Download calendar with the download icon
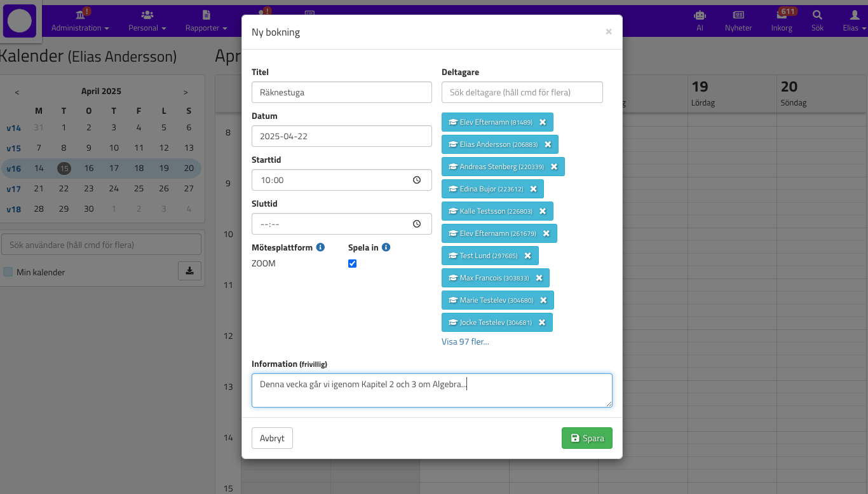The height and width of the screenshot is (494, 868). 189,271
